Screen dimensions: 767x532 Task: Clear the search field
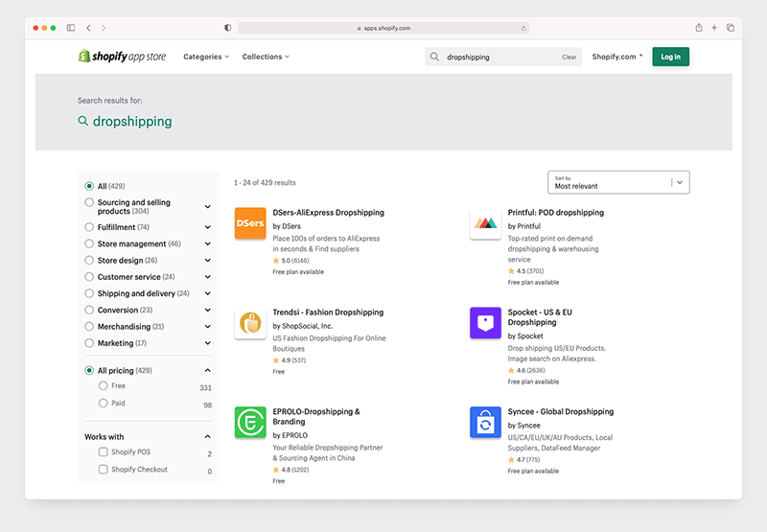pyautogui.click(x=569, y=58)
